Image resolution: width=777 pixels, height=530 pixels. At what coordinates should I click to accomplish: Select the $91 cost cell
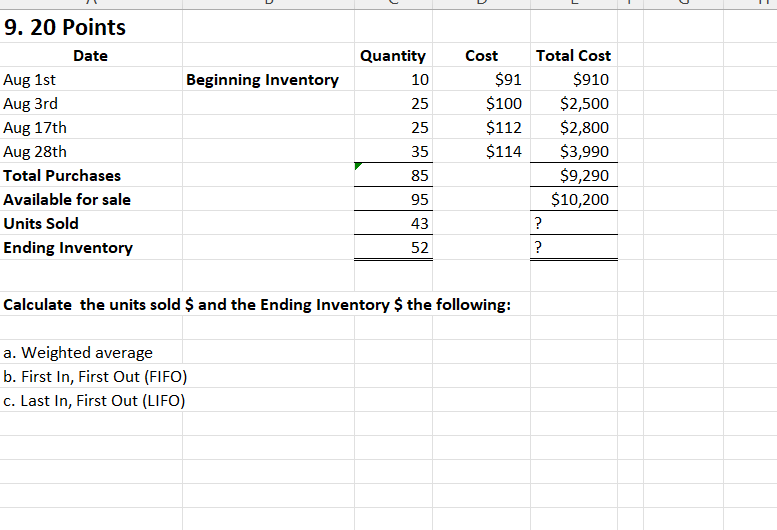pyautogui.click(x=481, y=79)
